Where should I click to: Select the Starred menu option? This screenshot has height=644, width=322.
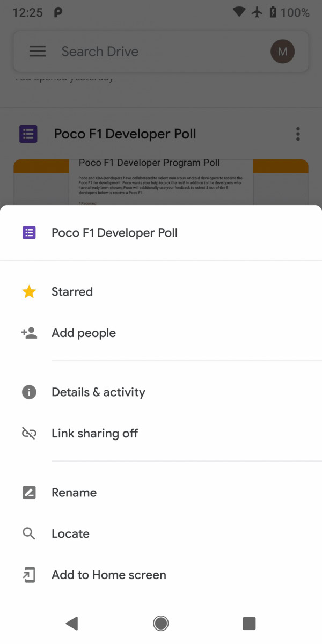pyautogui.click(x=72, y=292)
